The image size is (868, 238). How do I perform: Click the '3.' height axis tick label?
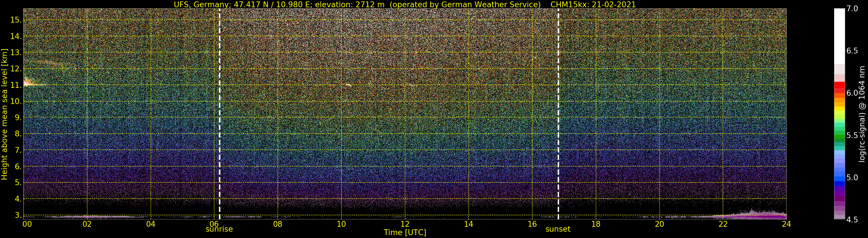[18, 215]
